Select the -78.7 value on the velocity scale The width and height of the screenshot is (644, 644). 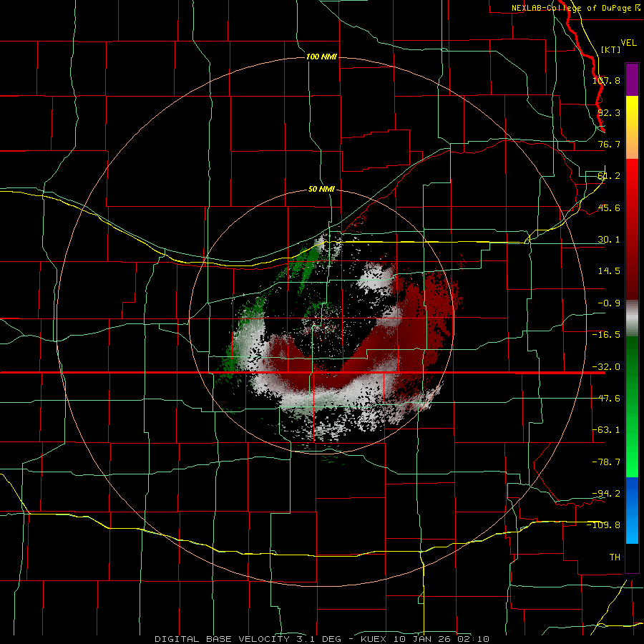pyautogui.click(x=606, y=462)
